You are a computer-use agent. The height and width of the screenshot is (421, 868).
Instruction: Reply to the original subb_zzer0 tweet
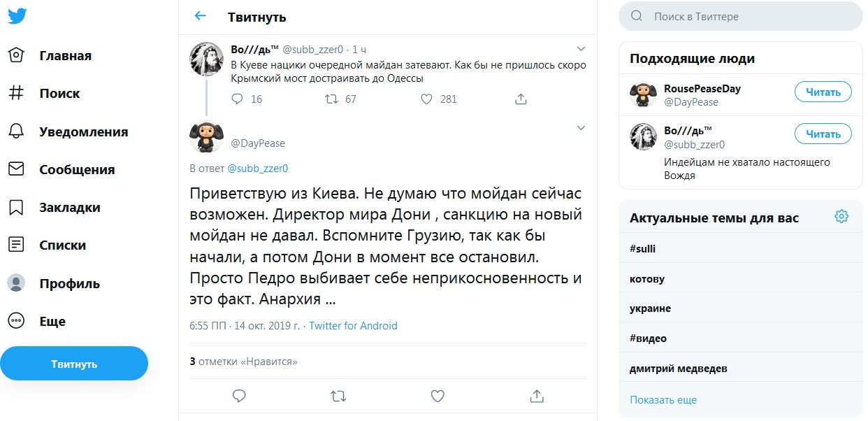pyautogui.click(x=237, y=99)
